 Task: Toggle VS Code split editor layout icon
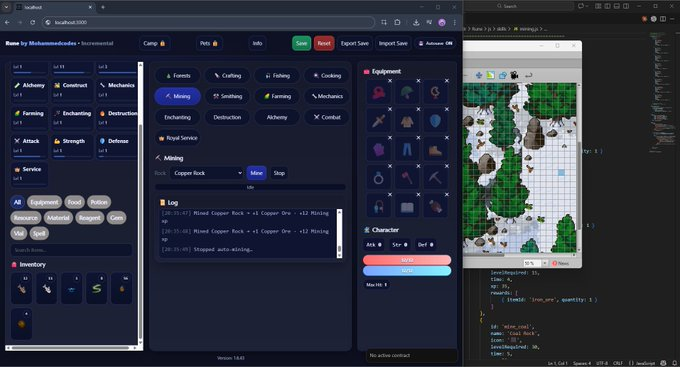click(x=663, y=19)
